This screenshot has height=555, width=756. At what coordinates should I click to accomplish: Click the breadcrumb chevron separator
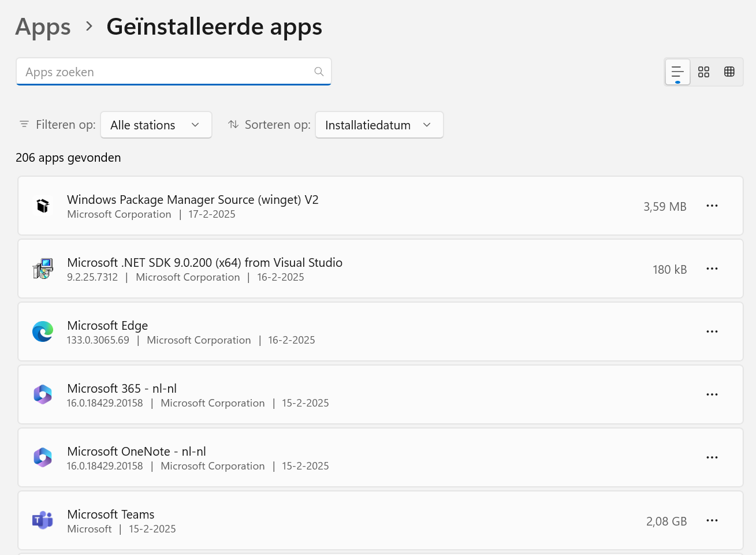[x=89, y=26]
